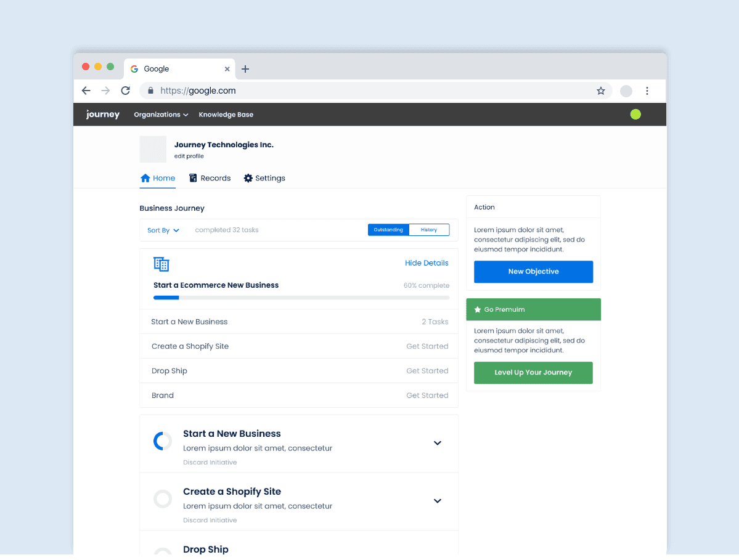Expand the Start a New Business initiative chevron

click(x=438, y=443)
